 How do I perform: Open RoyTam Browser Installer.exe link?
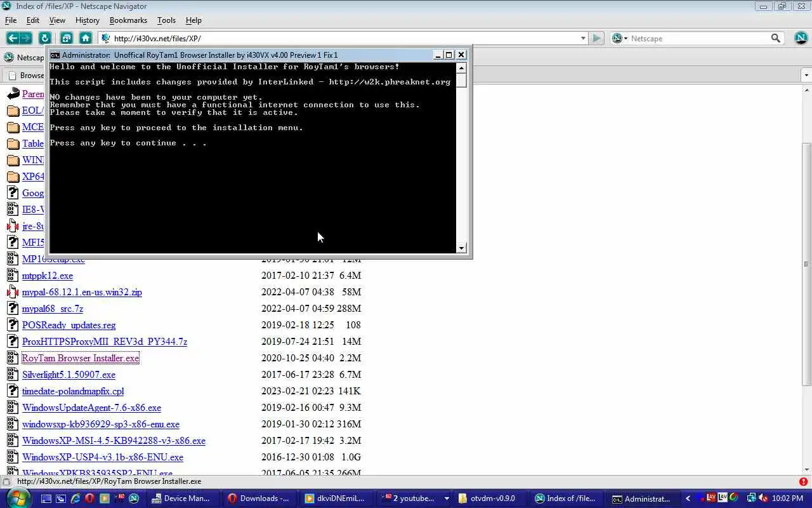click(81, 358)
